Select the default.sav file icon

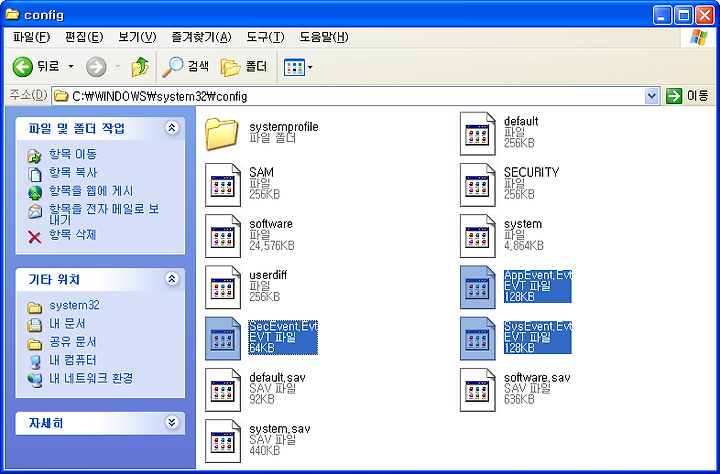tap(223, 390)
